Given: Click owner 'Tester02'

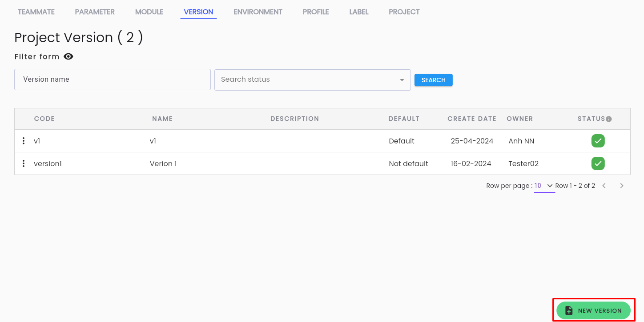Looking at the screenshot, I should (523, 163).
